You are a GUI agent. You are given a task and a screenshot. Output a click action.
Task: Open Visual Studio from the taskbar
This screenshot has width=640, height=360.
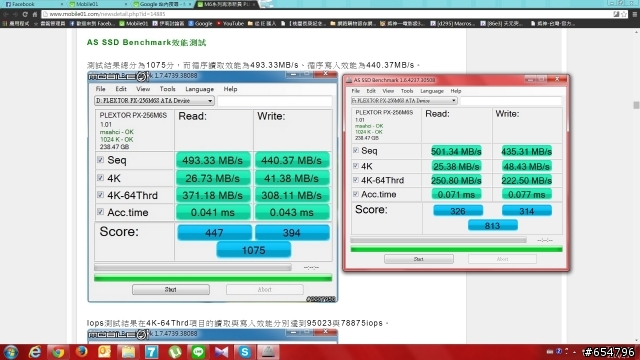pyautogui.click(x=221, y=352)
